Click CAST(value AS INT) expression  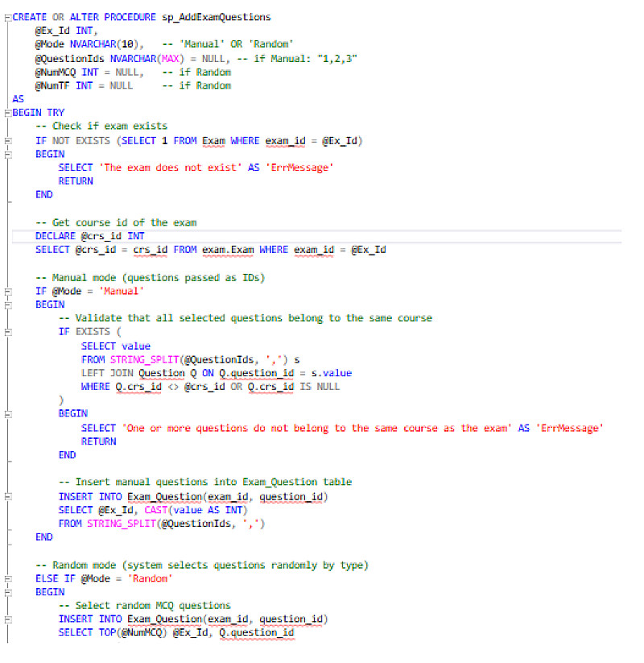click(196, 511)
